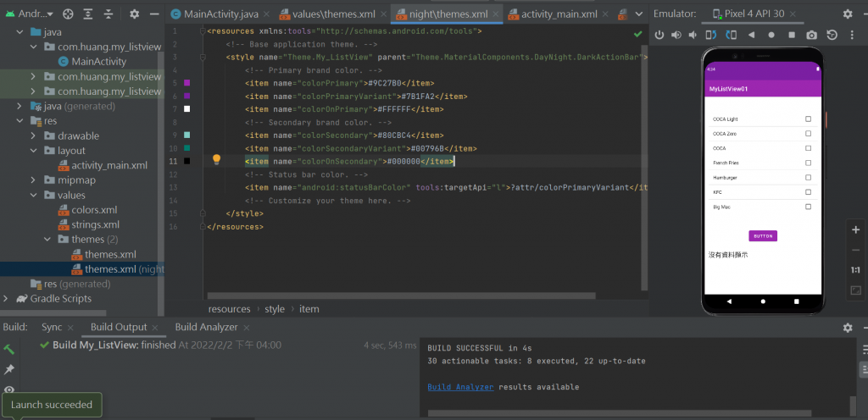868x420 pixels.
Task: Click the green inspection checkmark in editor
Action: [637, 34]
